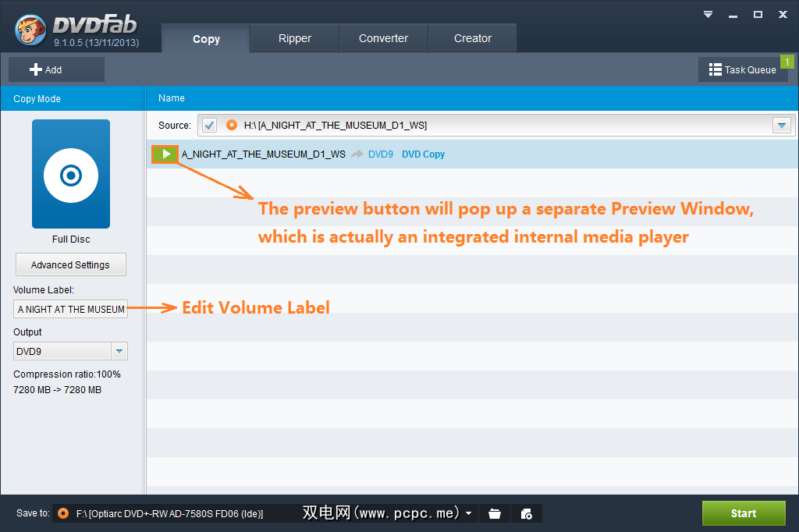The image size is (799, 532).
Task: Expand the Source path dropdown
Action: pyautogui.click(x=781, y=126)
